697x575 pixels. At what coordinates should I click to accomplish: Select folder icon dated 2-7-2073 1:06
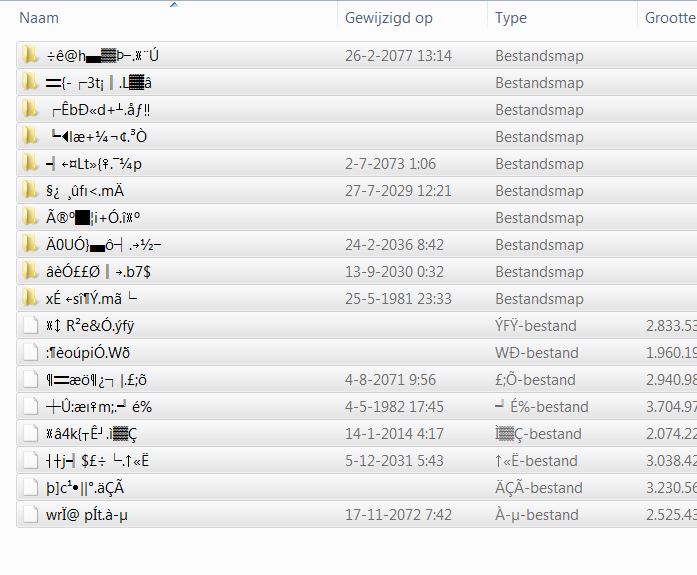tap(30, 164)
